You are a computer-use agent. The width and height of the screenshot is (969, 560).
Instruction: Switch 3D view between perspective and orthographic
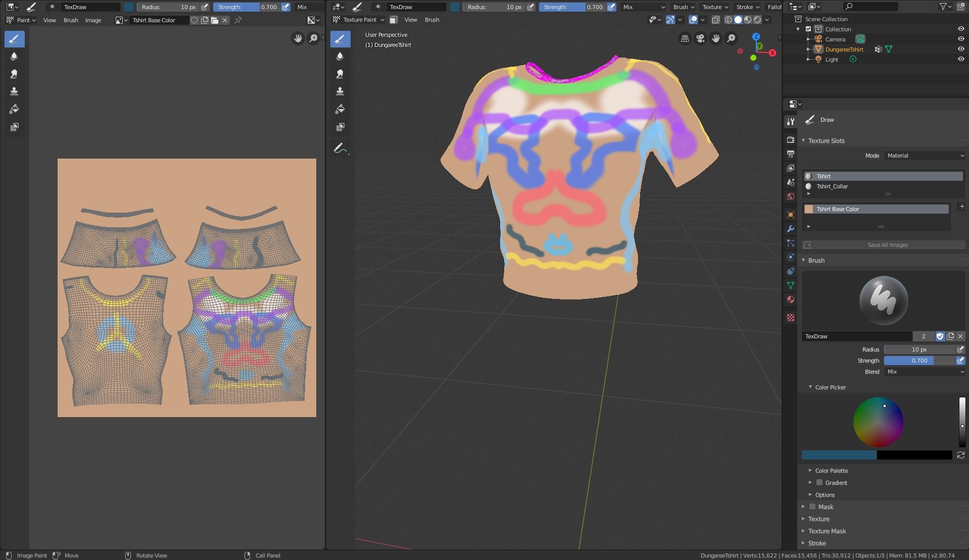tap(685, 38)
